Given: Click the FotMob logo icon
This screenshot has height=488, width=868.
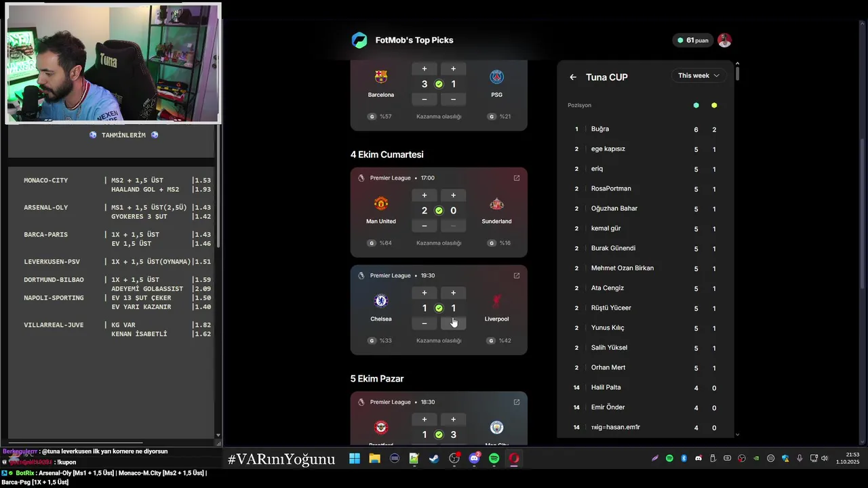Looking at the screenshot, I should (359, 40).
